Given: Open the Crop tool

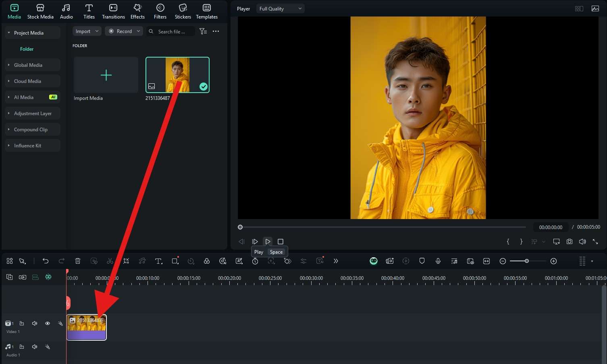Looking at the screenshot, I should click(126, 261).
